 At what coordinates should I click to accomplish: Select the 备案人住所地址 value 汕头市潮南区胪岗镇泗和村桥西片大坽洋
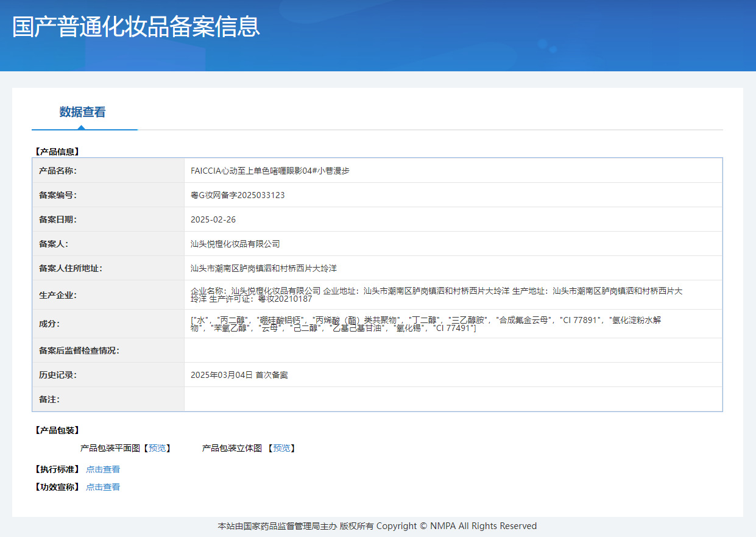[264, 268]
